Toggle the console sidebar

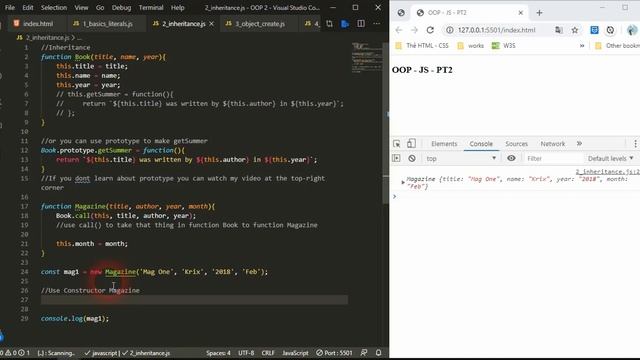click(396, 158)
